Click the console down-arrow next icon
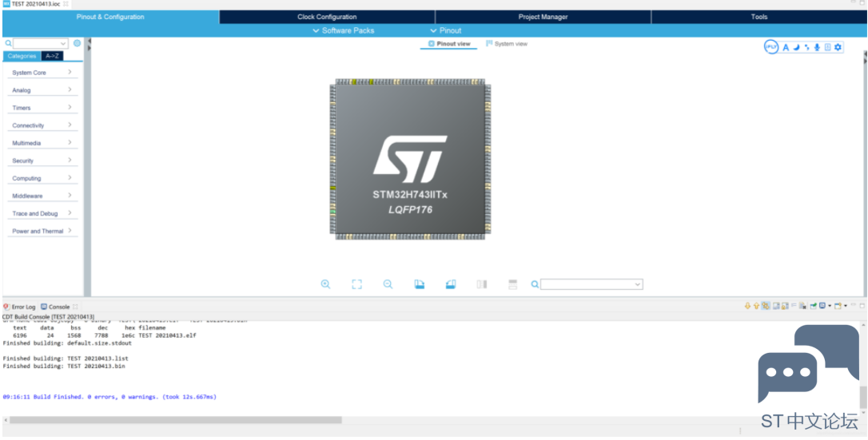Screen dimensions: 868x440 [x=747, y=306]
